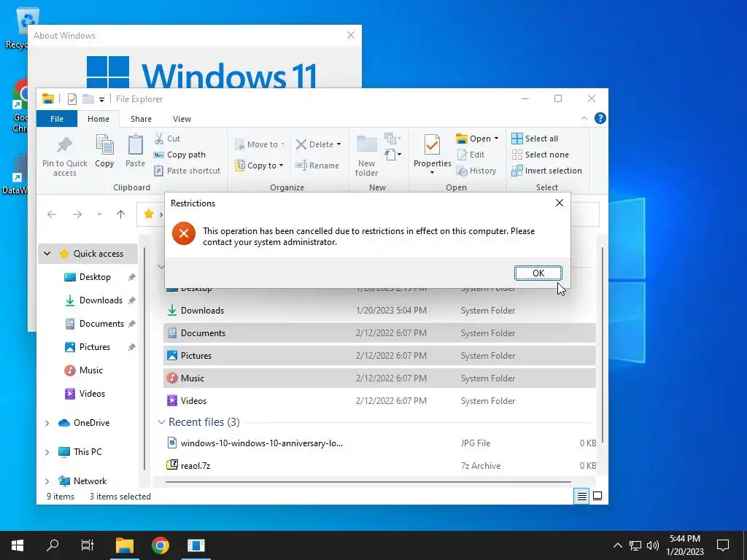Screen dimensions: 747x560
Task: Collapse the Recent files group
Action: click(x=161, y=422)
